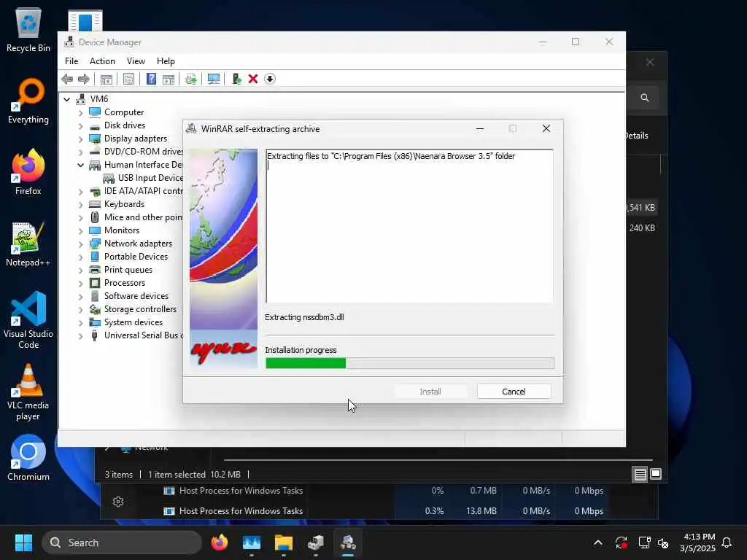Click the Forward arrow in Device Manager toolbar
Image resolution: width=747 pixels, height=560 pixels.
(x=84, y=79)
